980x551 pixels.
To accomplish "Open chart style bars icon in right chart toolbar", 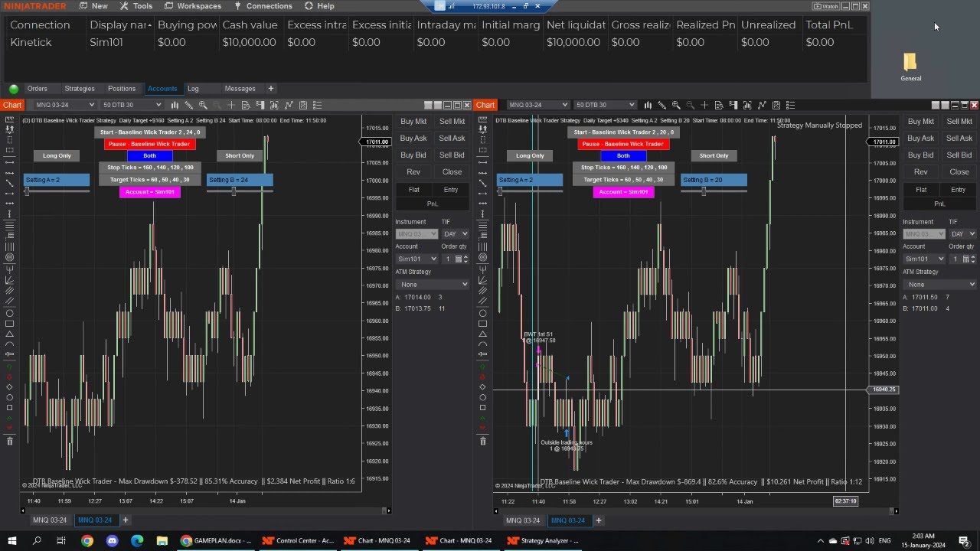I will 648,105.
